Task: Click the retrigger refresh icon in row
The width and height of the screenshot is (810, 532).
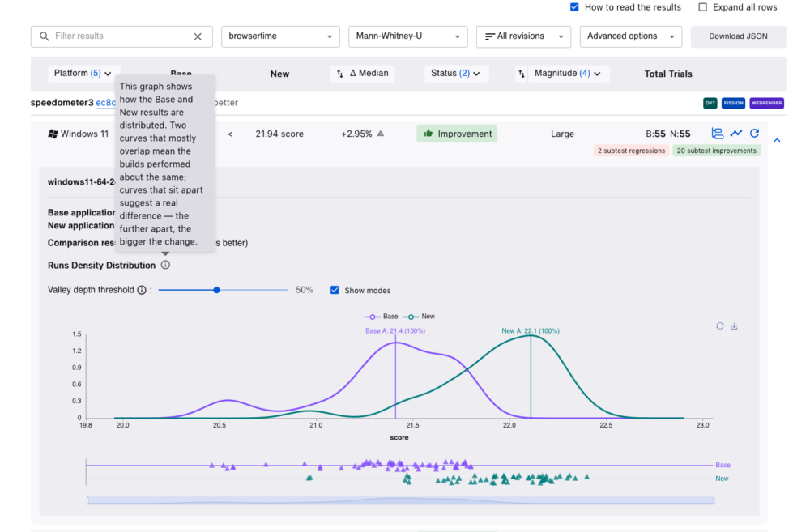Action: pos(755,134)
